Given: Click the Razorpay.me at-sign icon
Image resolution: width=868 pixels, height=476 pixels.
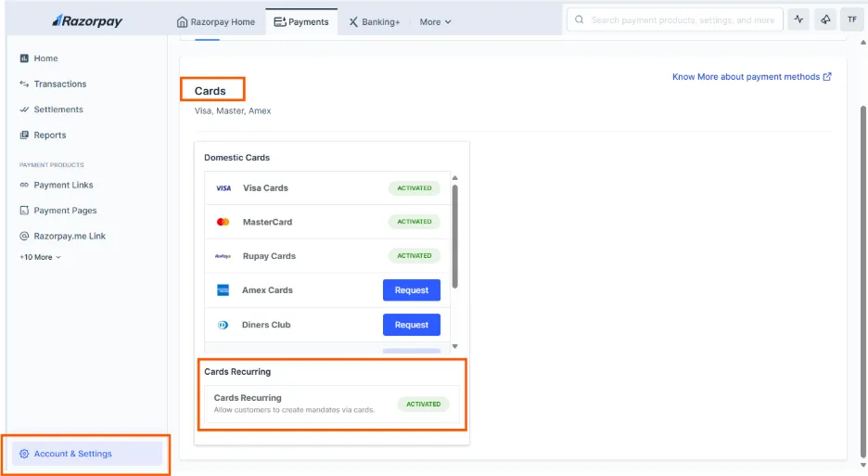Looking at the screenshot, I should point(24,236).
